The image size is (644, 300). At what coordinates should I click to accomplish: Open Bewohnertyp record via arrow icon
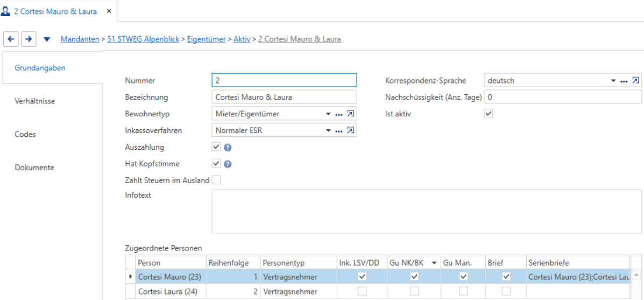click(x=350, y=114)
